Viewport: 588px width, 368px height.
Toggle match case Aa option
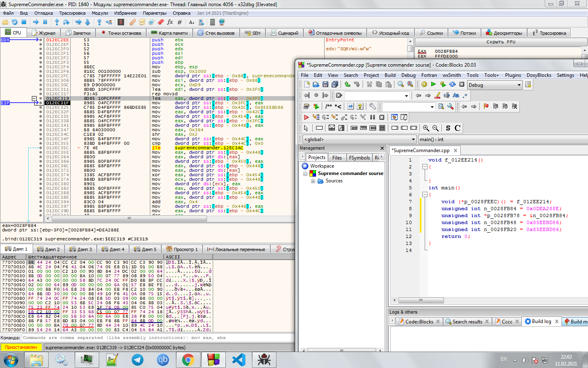(x=456, y=95)
